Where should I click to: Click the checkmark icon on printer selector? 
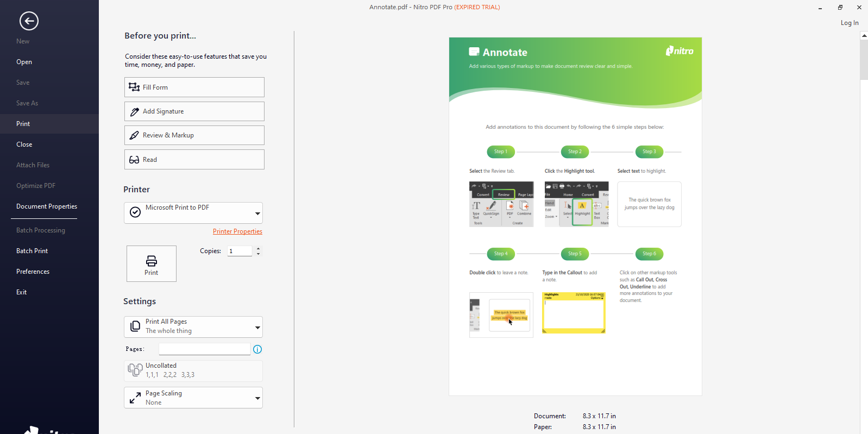click(x=135, y=212)
